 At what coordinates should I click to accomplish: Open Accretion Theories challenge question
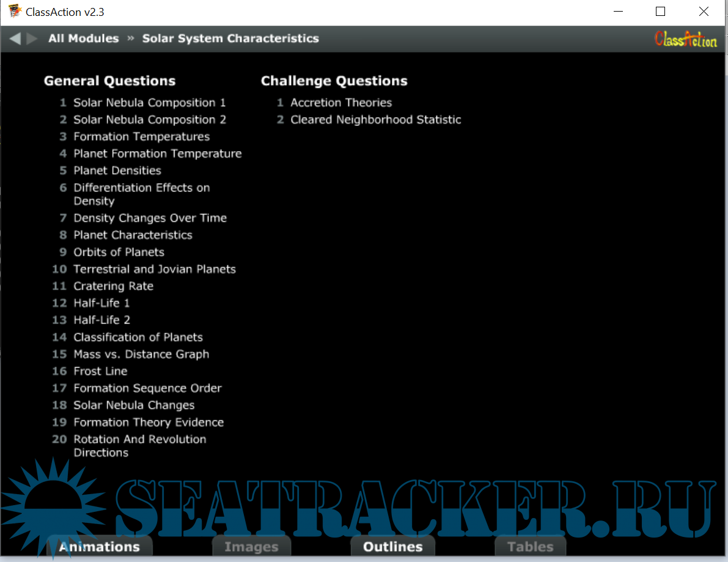pyautogui.click(x=341, y=103)
